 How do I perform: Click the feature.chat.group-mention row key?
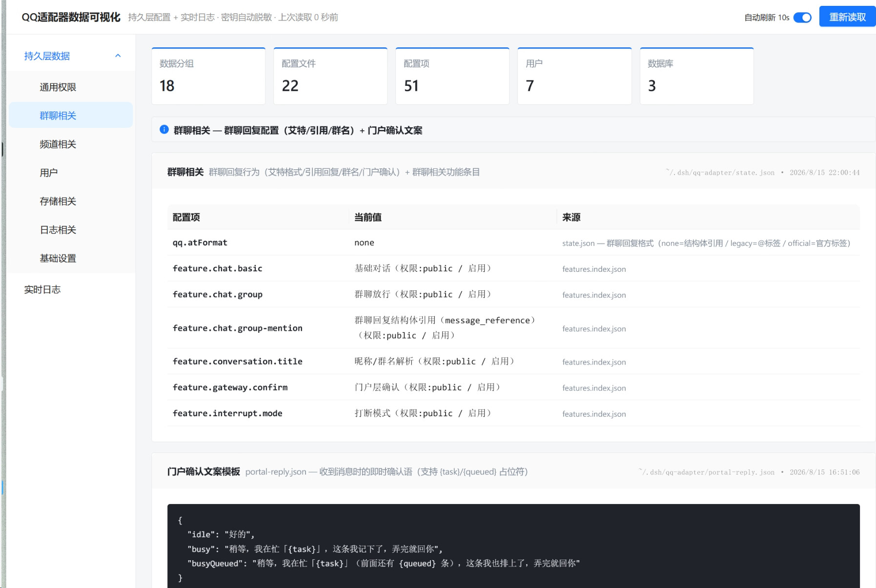(237, 328)
